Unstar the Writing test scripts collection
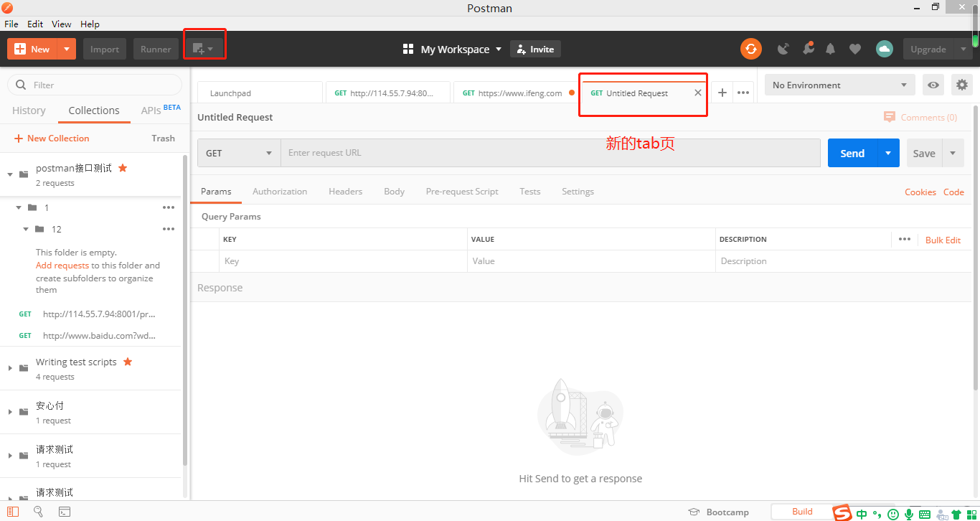The image size is (980, 521). click(128, 361)
